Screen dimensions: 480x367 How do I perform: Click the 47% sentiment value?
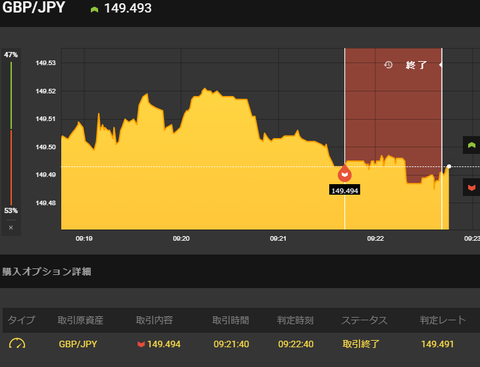(11, 55)
